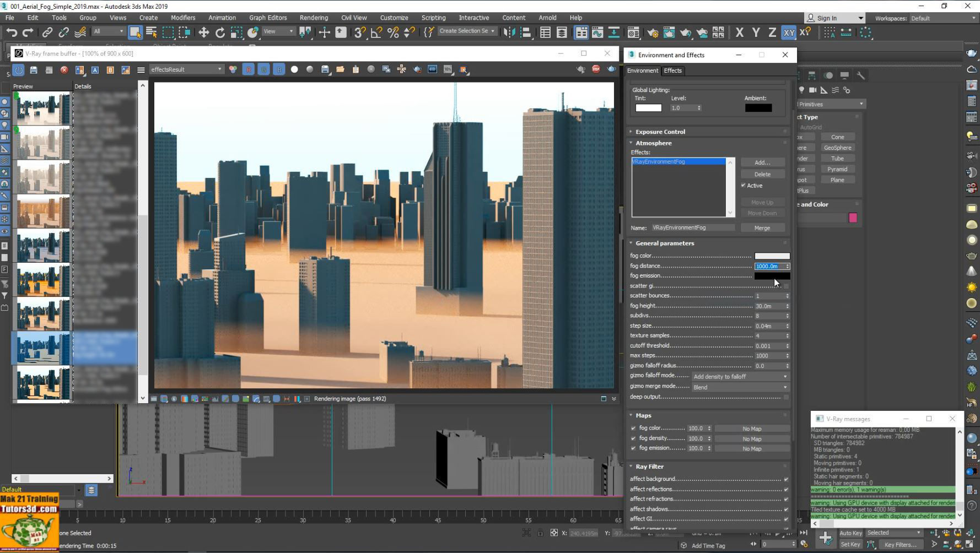Open the Curve Editor icon

click(597, 32)
